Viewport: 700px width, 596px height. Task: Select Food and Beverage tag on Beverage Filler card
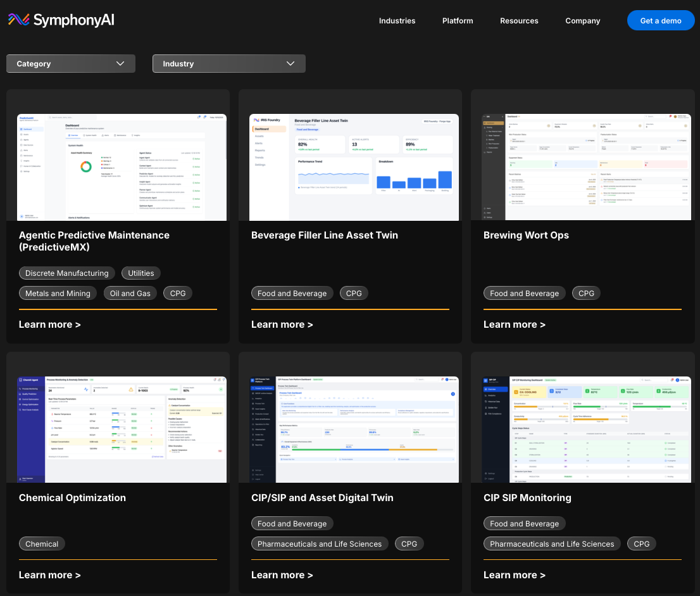[x=292, y=294]
